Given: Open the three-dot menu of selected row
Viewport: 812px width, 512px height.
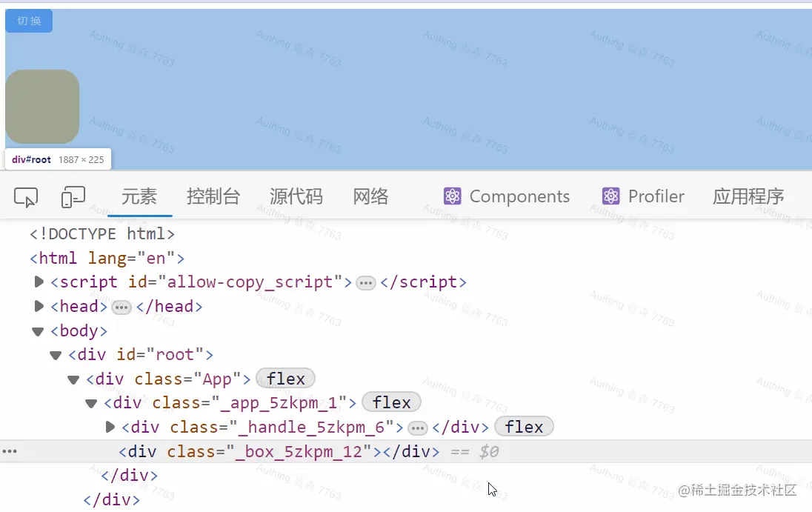Looking at the screenshot, I should (10, 451).
